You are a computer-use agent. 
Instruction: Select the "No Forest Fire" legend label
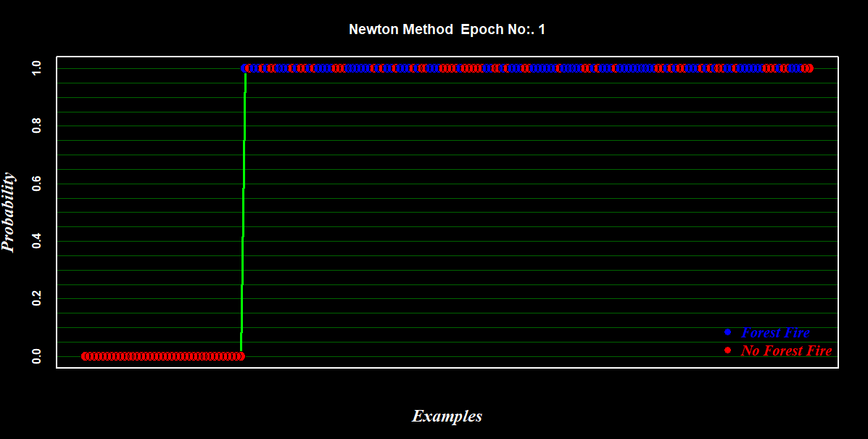pyautogui.click(x=786, y=350)
